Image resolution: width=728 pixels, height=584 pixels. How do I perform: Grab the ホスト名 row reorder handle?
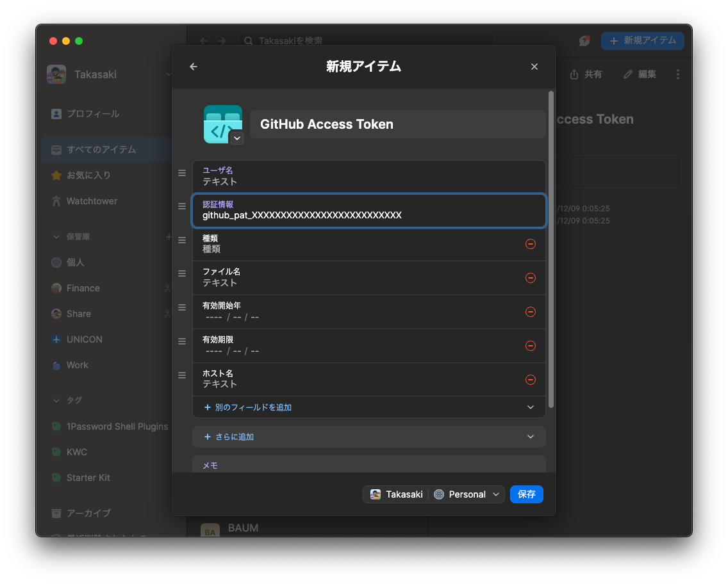click(182, 375)
